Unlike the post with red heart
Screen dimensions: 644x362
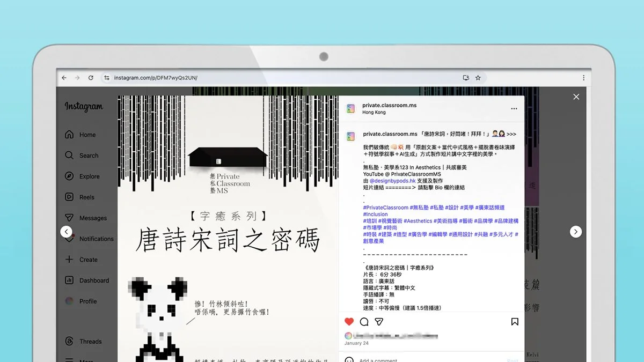(349, 322)
